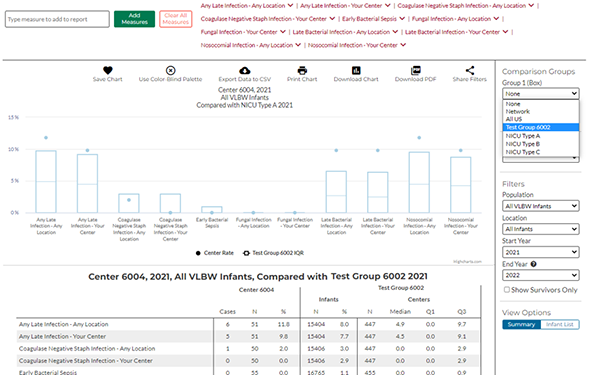Switch to Summary view tab

click(521, 324)
